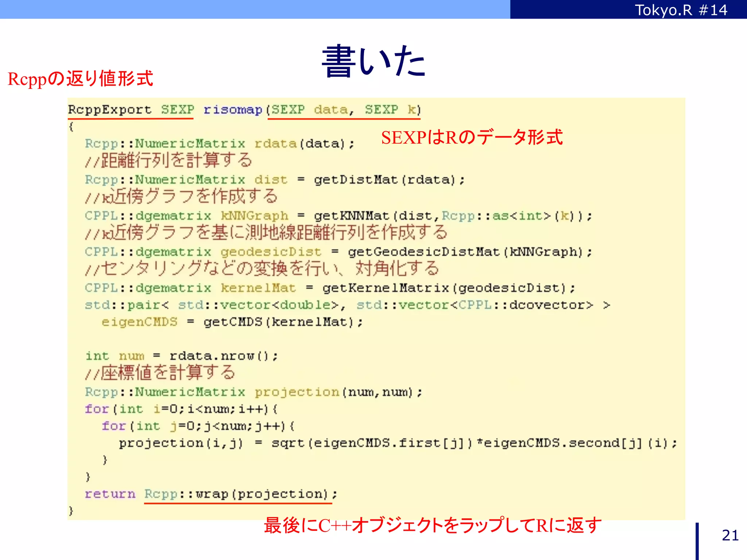Click the comment '//k近傍グラフを作成する'

[181, 197]
